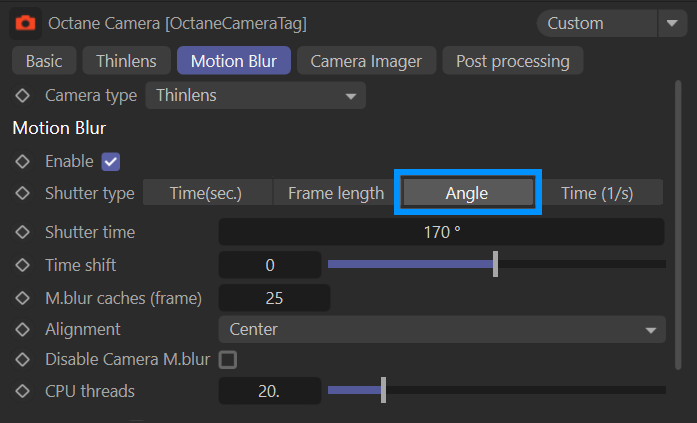Click keyframe diamond next to Camera type
697x423 pixels.
(23, 96)
